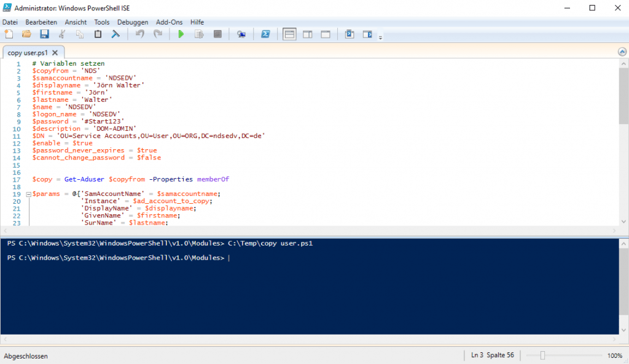Launch PowerShell.exe from the toolbar icon
629x364 pixels.
pyautogui.click(x=265, y=34)
